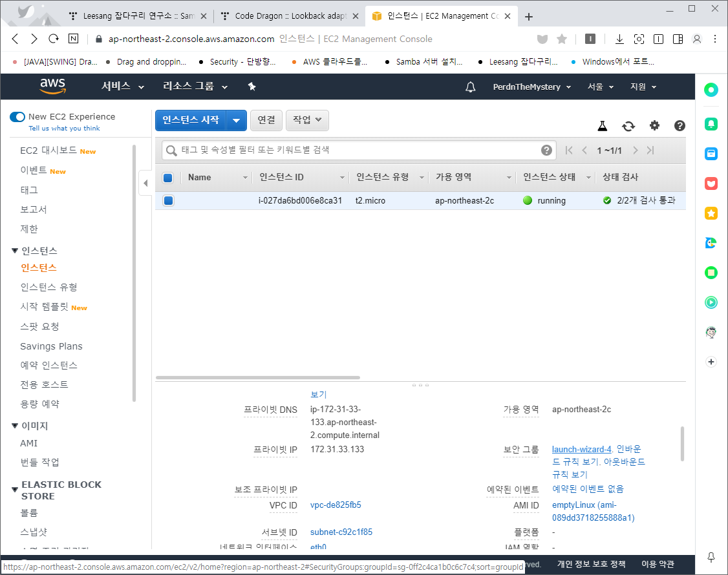Open 개인 정보 보호 정책 footer link
This screenshot has width=728, height=575.
click(591, 564)
